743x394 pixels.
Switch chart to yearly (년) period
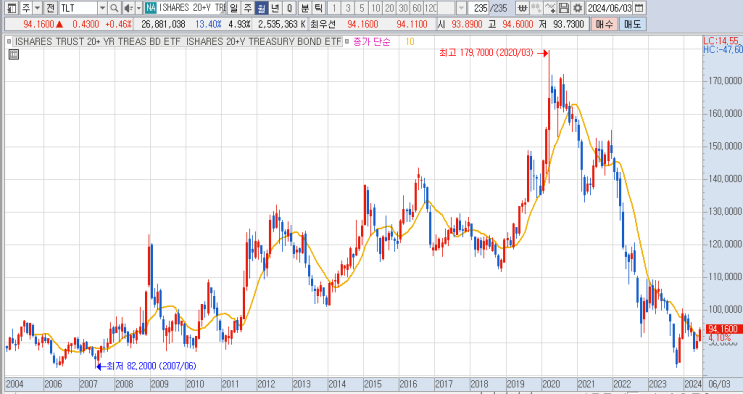tap(275, 8)
